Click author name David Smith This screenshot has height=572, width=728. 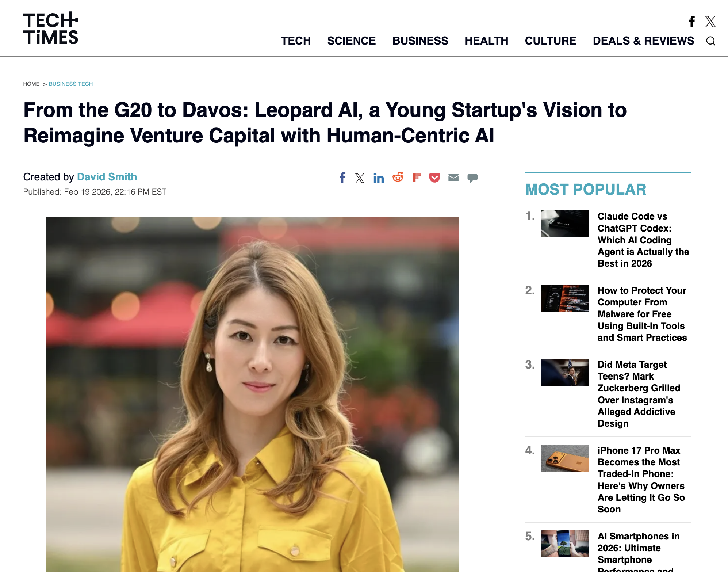pos(107,177)
